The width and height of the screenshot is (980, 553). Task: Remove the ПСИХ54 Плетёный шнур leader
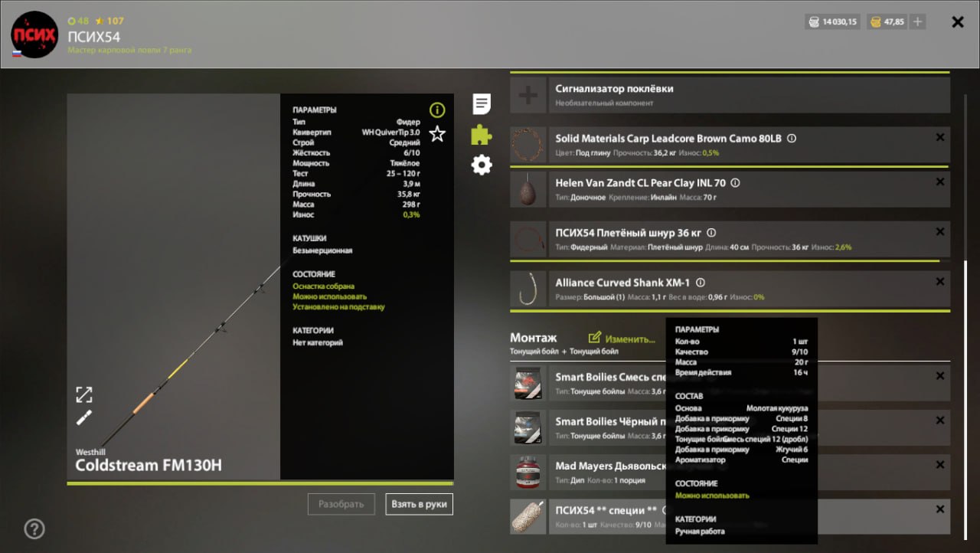940,232
